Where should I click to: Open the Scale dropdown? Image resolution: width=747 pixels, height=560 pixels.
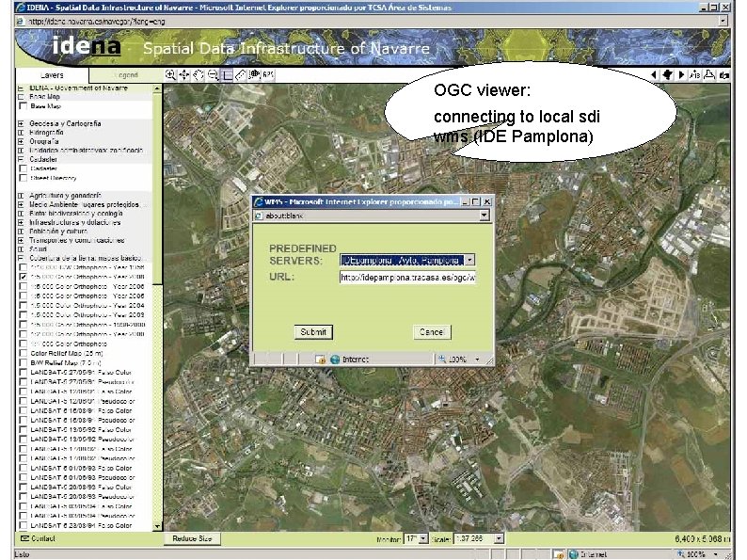coord(499,538)
